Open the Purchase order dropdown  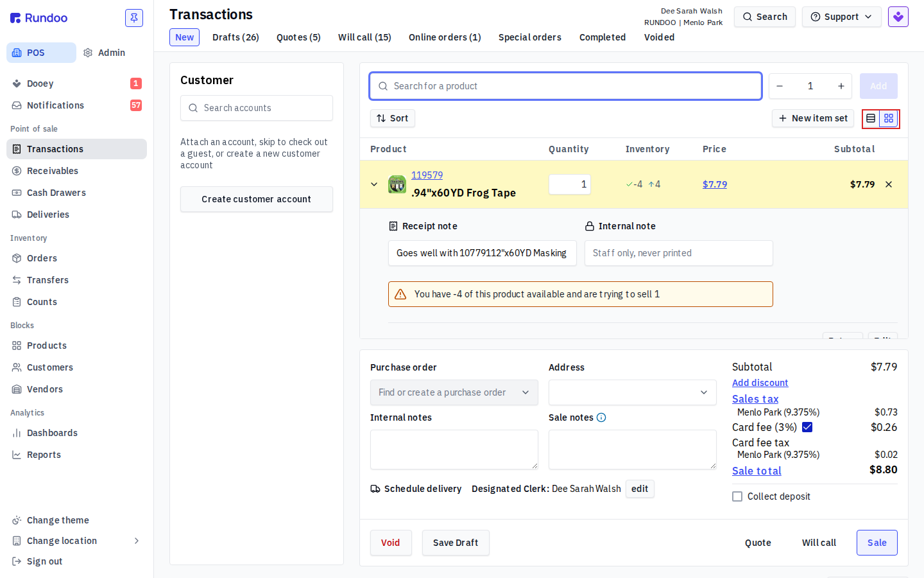coord(454,392)
